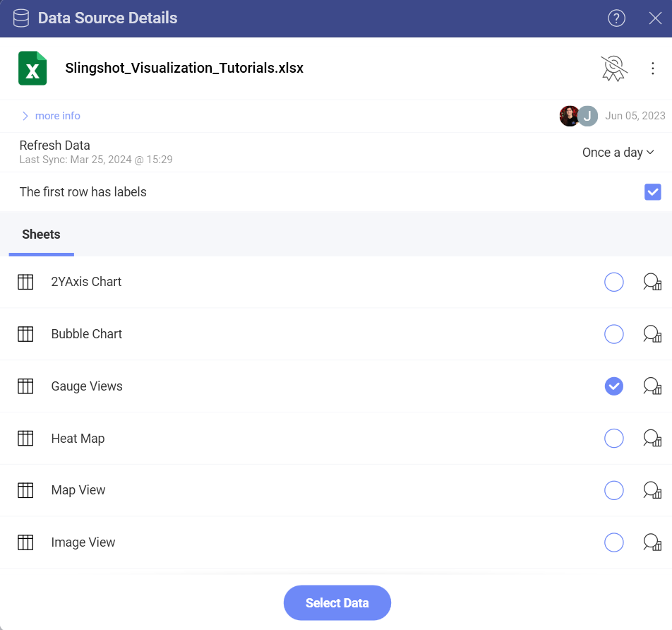Screen dimensions: 672x630
Task: Preview data for Image View sheet
Action: 652,542
